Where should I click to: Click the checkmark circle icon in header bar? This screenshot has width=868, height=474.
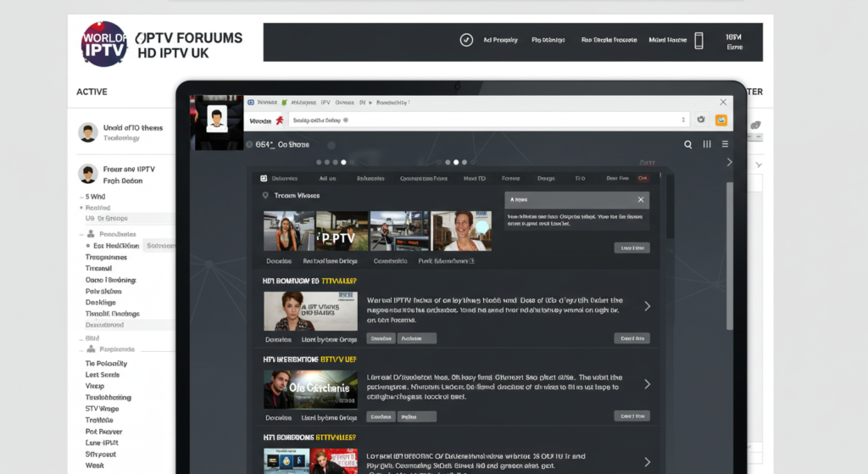[x=466, y=40]
